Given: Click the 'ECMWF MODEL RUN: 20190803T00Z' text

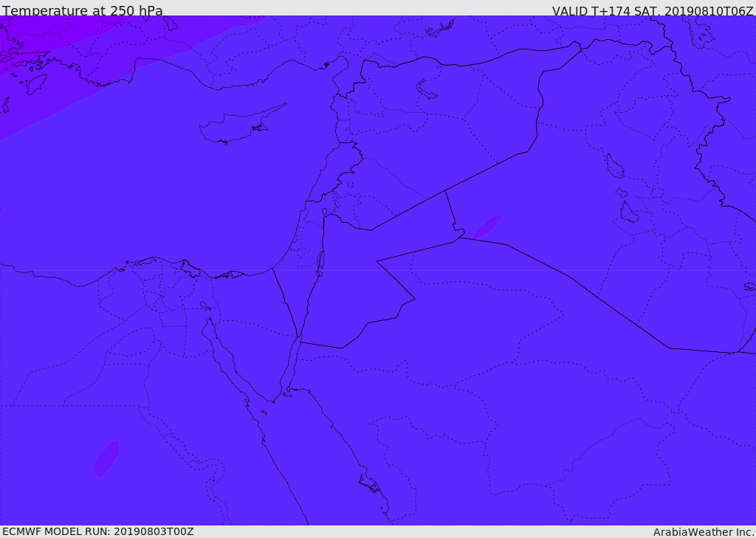Looking at the screenshot, I should click(98, 531).
